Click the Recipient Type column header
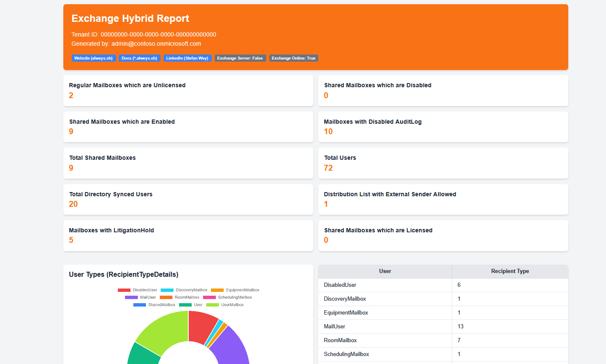The height and width of the screenshot is (364, 606). pyautogui.click(x=510, y=271)
